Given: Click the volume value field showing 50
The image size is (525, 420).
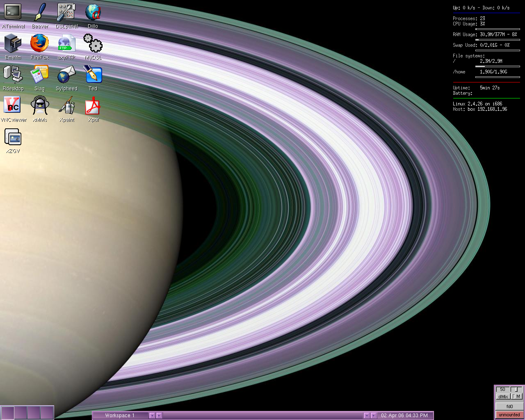Looking at the screenshot, I should [503, 389].
